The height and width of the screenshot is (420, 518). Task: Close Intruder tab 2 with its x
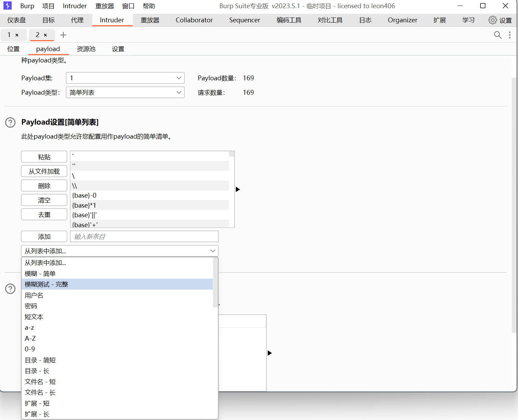tap(45, 35)
